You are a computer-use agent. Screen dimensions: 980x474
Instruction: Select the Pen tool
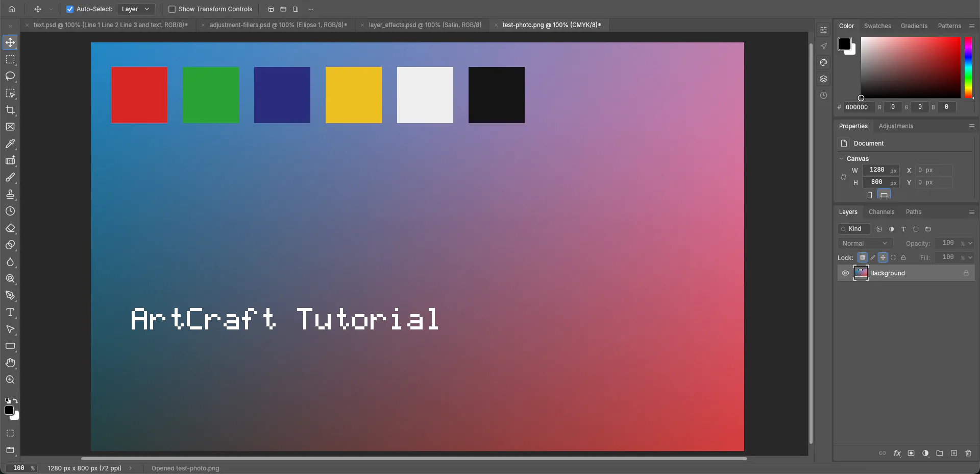[10, 295]
